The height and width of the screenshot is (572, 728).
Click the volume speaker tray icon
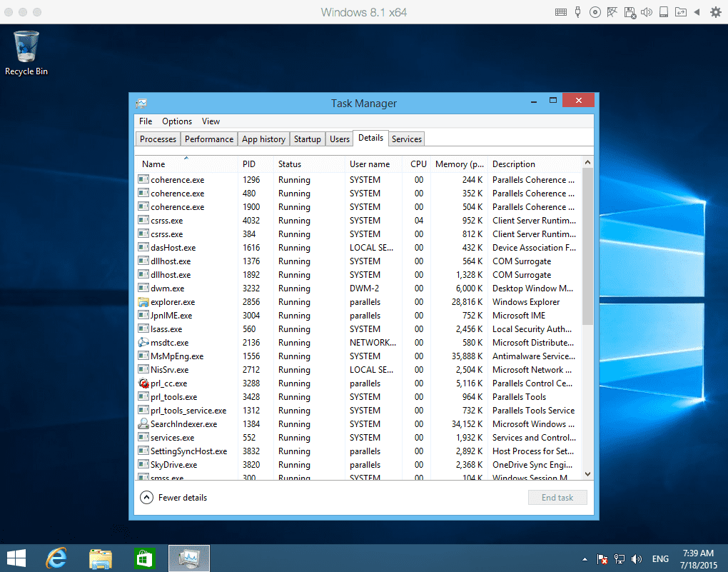(x=637, y=559)
